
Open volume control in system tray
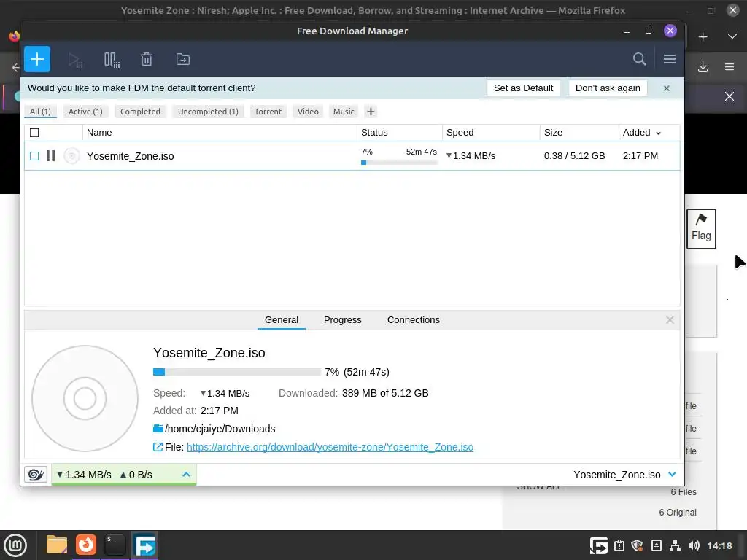tap(694, 545)
